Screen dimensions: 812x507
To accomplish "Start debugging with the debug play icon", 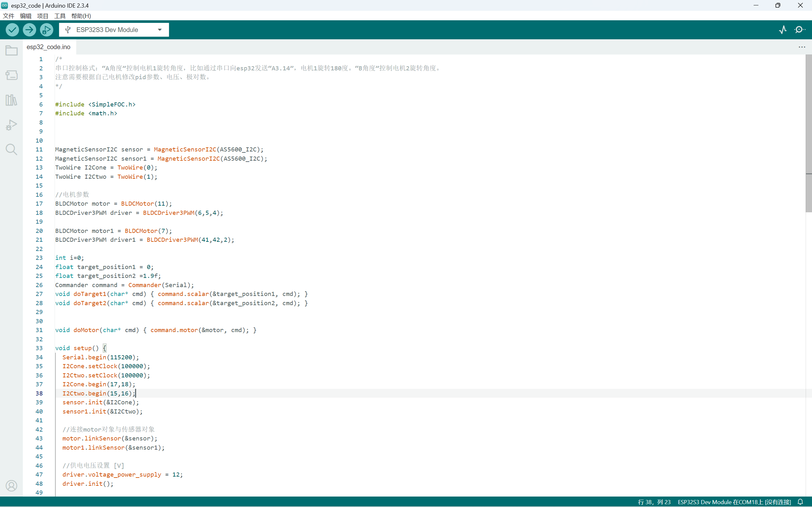I will pyautogui.click(x=47, y=30).
